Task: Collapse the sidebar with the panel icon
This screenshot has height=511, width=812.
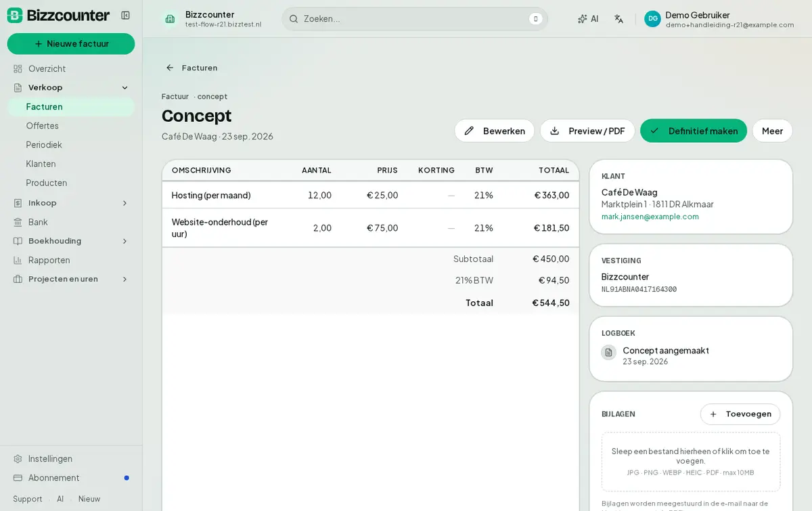Action: click(x=125, y=16)
